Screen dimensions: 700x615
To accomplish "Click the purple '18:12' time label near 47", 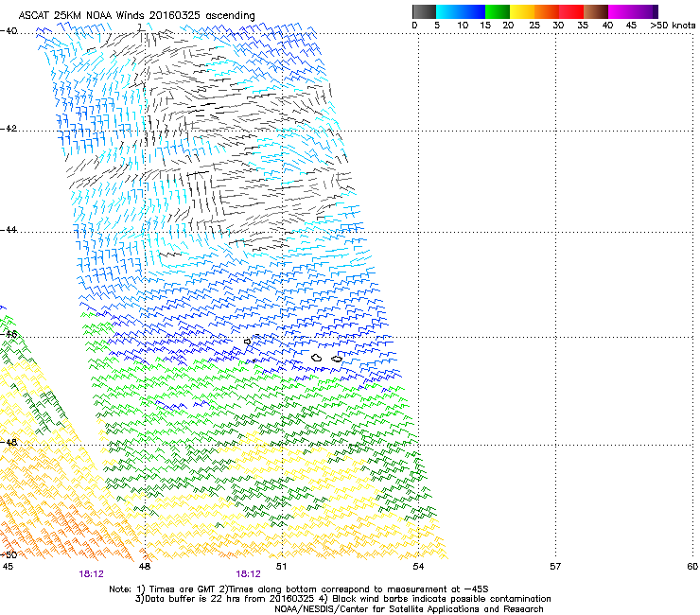I will [91, 574].
